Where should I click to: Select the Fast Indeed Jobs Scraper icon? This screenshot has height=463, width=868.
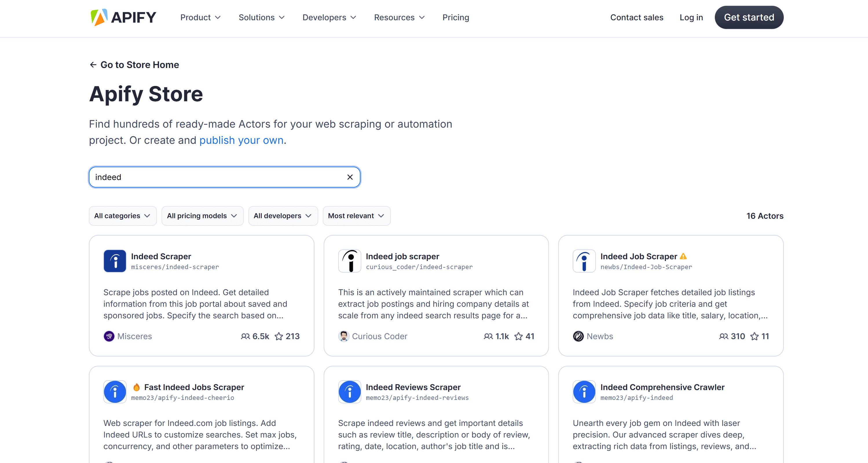click(115, 392)
